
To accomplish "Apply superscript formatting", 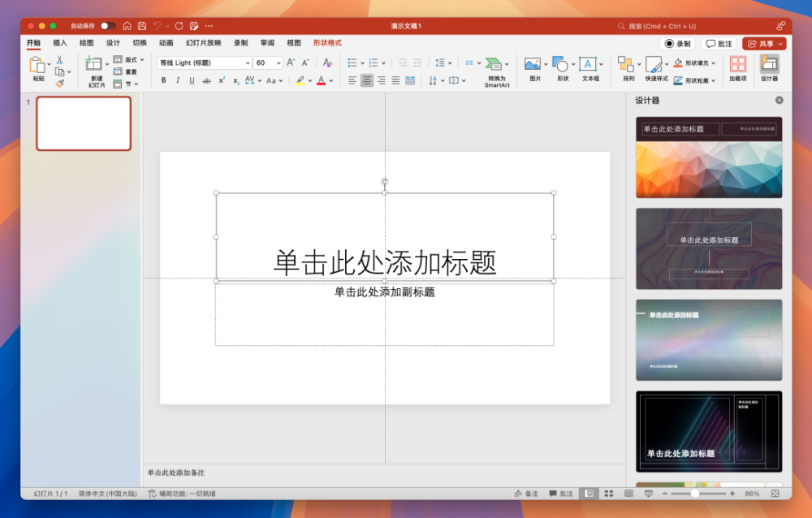I will [x=222, y=80].
